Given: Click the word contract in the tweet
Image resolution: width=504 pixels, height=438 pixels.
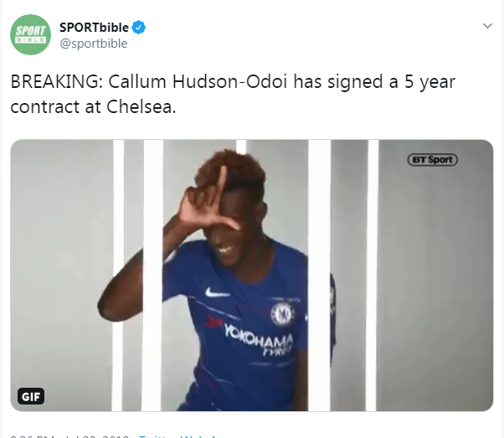Looking at the screenshot, I should pyautogui.click(x=44, y=107).
